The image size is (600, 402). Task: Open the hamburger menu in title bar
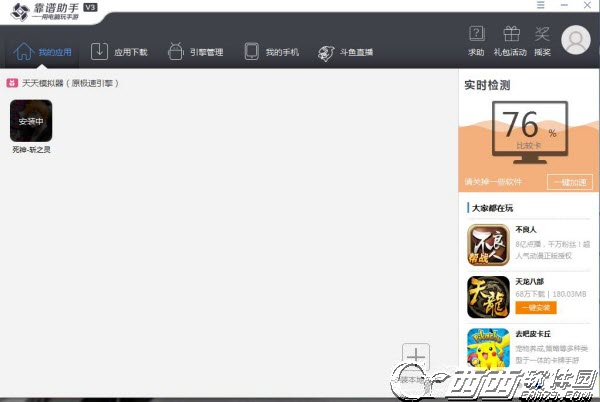(540, 5)
